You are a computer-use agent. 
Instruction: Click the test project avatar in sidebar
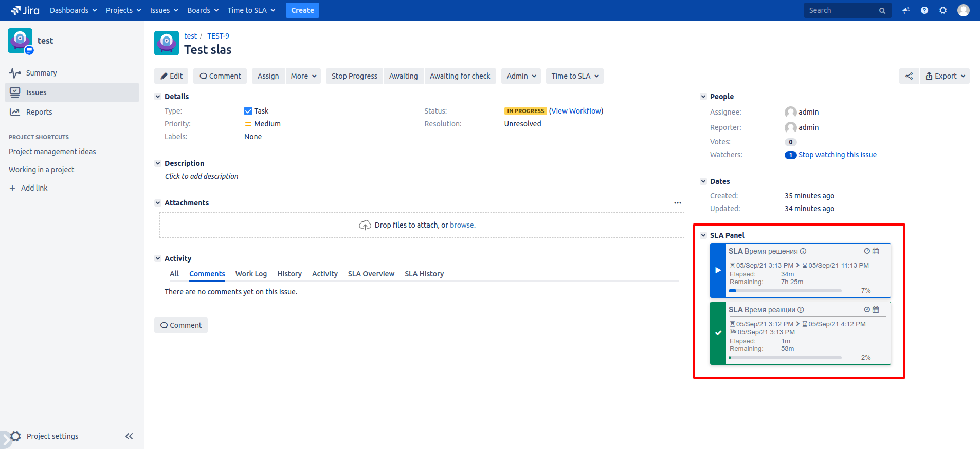tap(20, 41)
